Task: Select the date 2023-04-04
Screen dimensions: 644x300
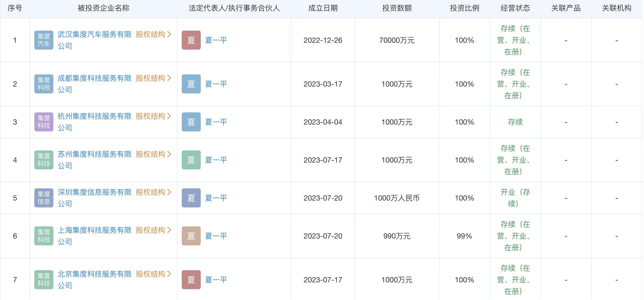Action: [x=323, y=122]
